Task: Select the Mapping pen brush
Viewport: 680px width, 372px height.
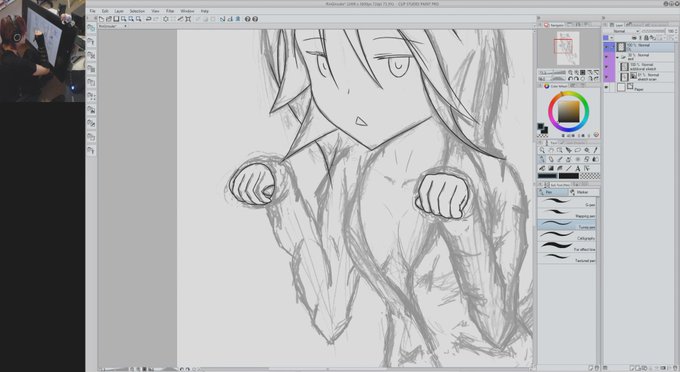Action: pyautogui.click(x=567, y=213)
